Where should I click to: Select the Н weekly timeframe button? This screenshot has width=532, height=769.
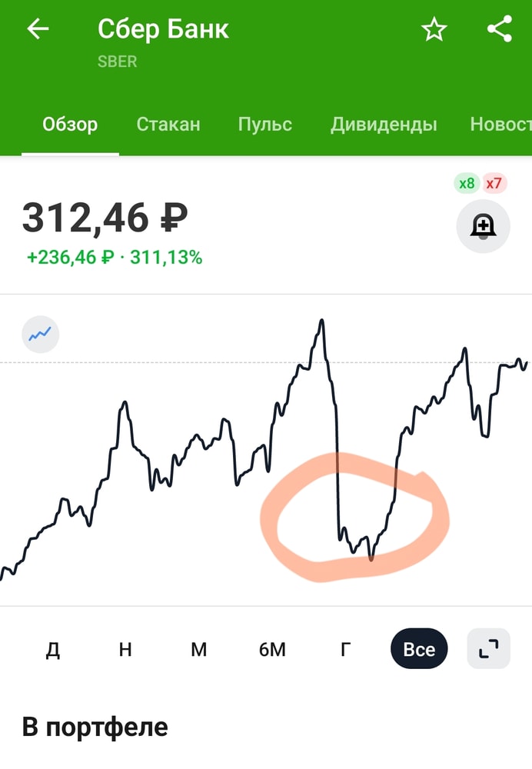pos(125,649)
